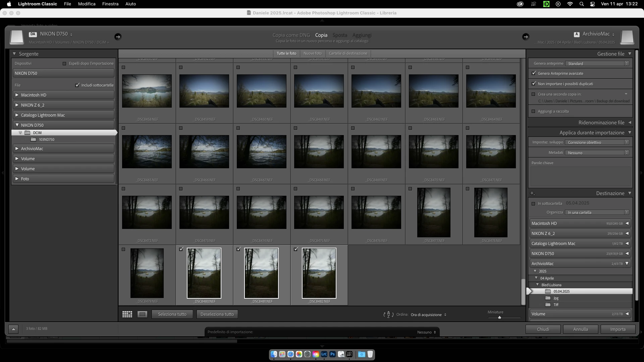Switch to grid view icon
The height and width of the screenshot is (362, 644).
point(127,314)
